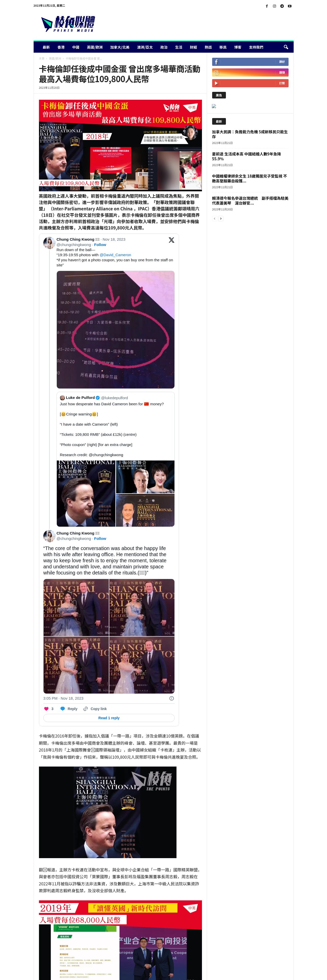
Task: Open the Cameron Shanghai ball poster image
Action: click(x=108, y=812)
